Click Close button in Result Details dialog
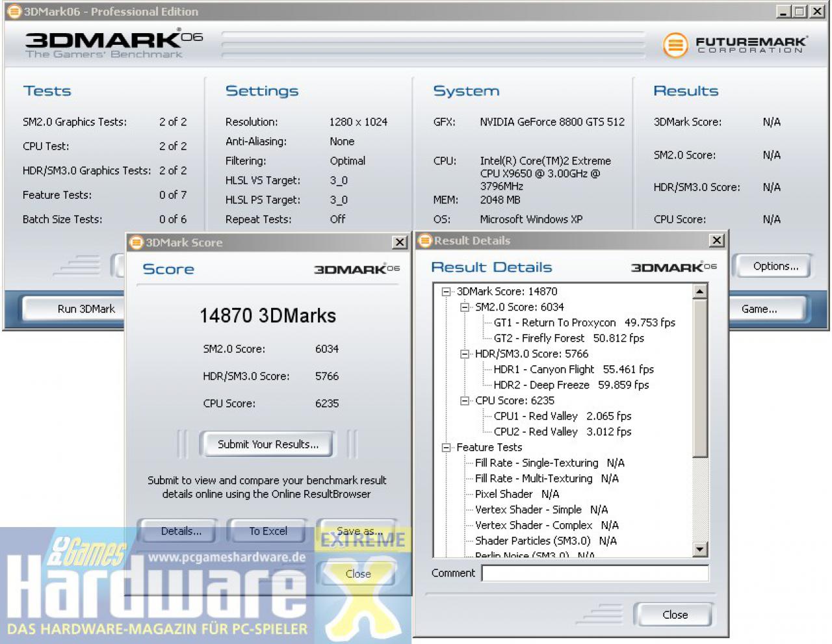 tap(675, 615)
